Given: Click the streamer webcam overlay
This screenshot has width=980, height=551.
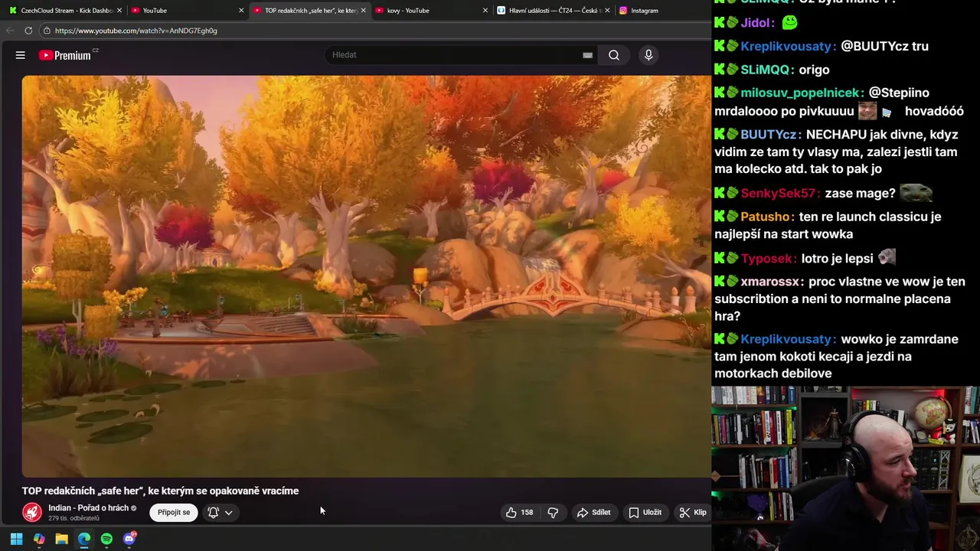Looking at the screenshot, I should pos(846,468).
